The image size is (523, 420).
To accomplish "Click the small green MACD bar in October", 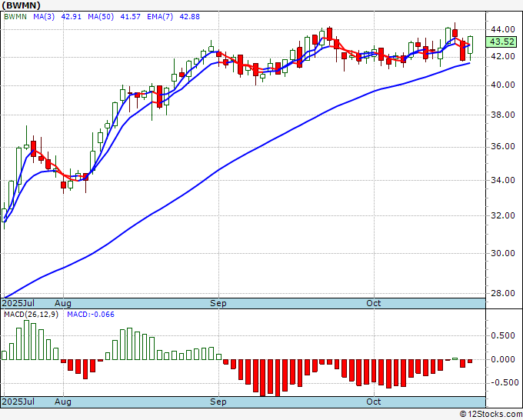I will coord(455,358).
